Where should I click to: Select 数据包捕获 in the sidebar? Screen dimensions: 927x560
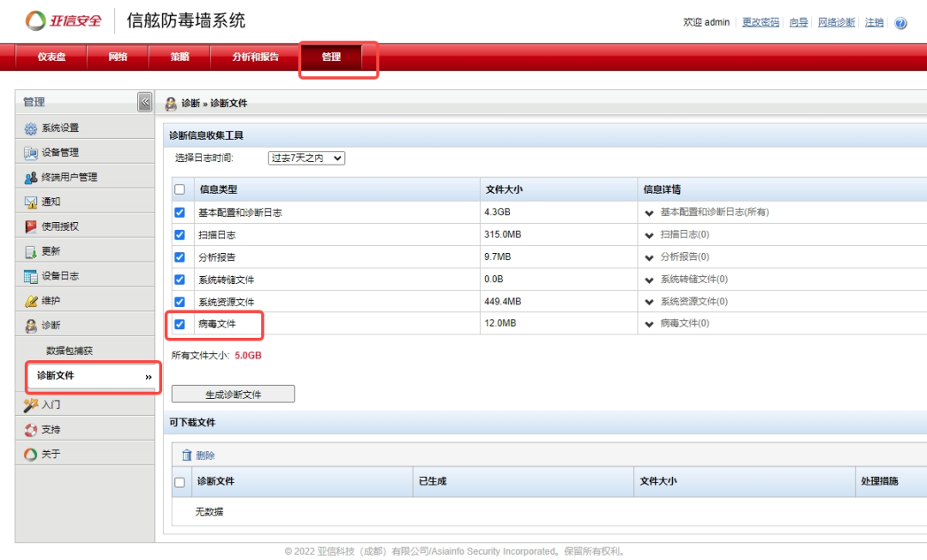click(x=70, y=351)
